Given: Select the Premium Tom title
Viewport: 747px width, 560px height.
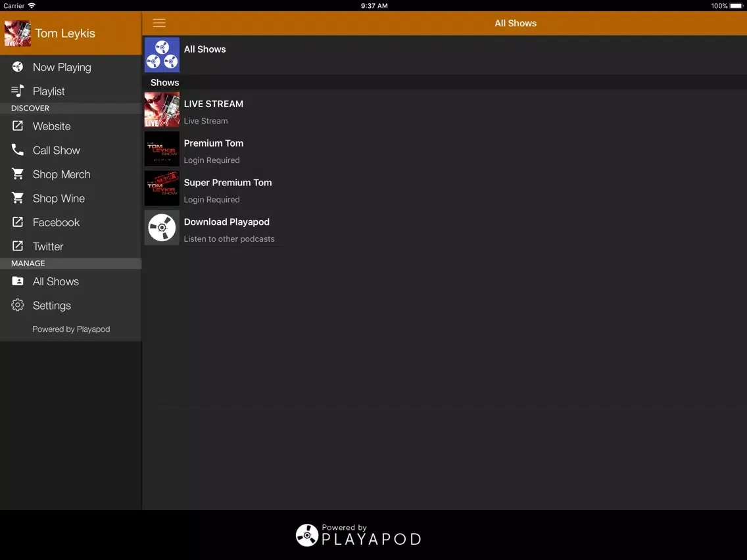Looking at the screenshot, I should click(214, 143).
